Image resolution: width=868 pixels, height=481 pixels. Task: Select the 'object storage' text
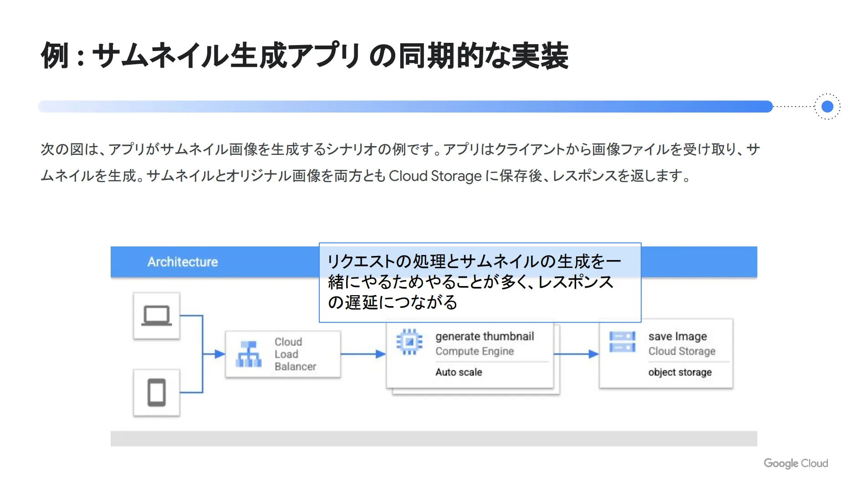(x=680, y=372)
